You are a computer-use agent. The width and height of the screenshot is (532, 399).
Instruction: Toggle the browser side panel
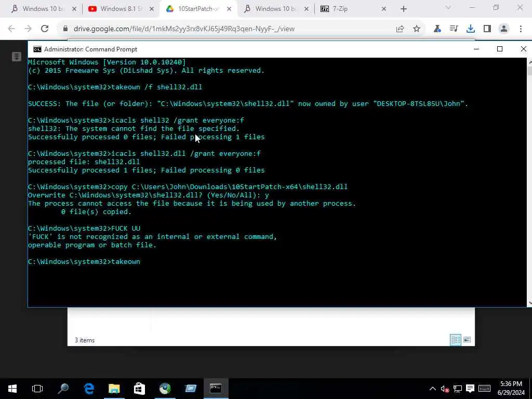click(487, 29)
